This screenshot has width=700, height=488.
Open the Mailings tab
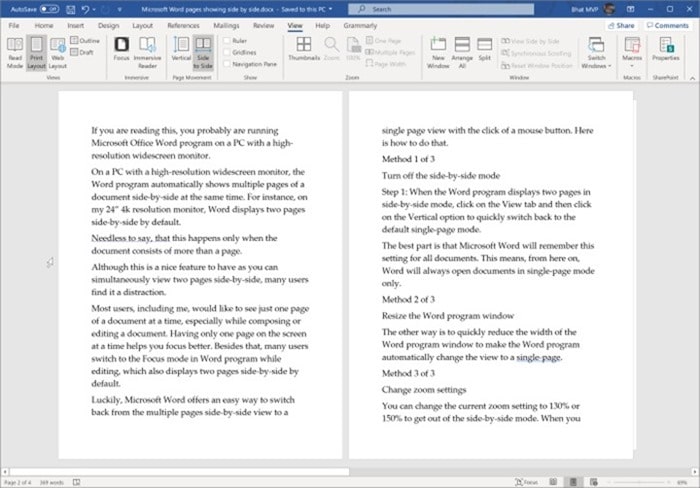pyautogui.click(x=226, y=25)
